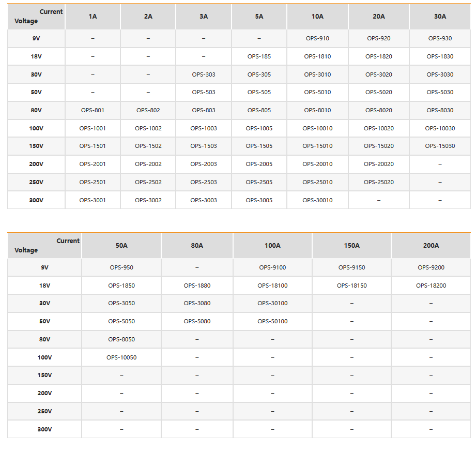Screen dimensions: 476x450
Task: Click the OPS-2005 entry
Action: click(259, 164)
